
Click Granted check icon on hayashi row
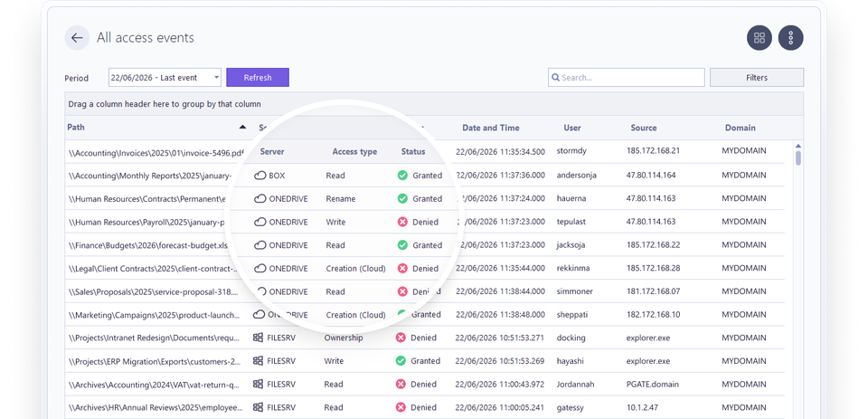[x=401, y=361]
